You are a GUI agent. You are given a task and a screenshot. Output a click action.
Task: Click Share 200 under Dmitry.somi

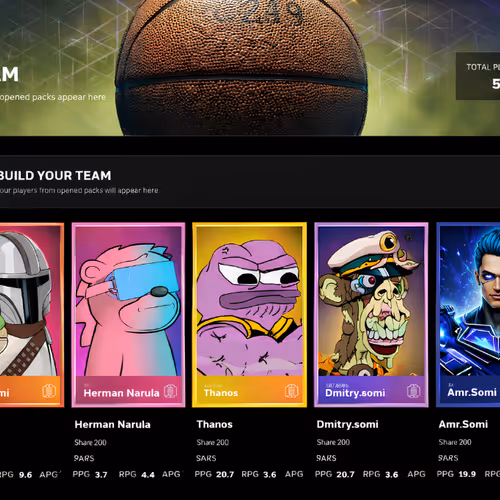point(333,442)
